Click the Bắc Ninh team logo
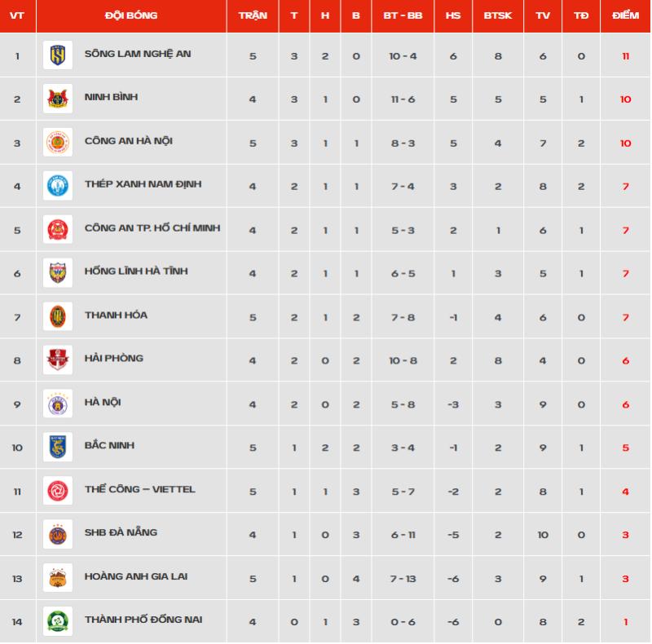This screenshot has height=644, width=652. (x=58, y=447)
